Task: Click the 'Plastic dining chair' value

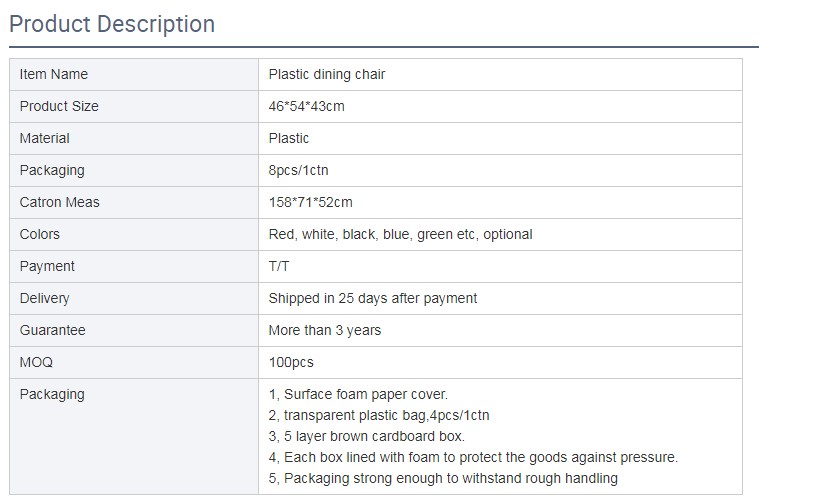Action: (x=327, y=74)
